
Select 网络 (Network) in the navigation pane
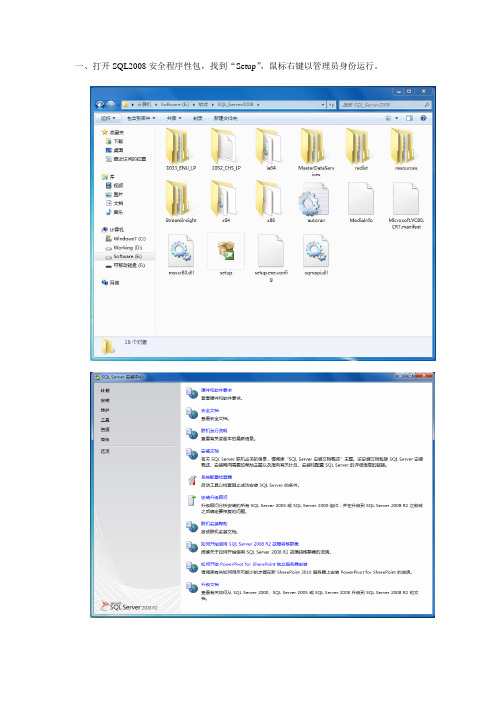pyautogui.click(x=110, y=283)
